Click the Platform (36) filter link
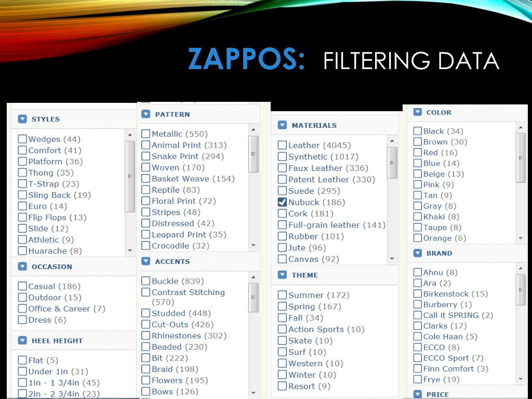The width and height of the screenshot is (532, 399). (56, 162)
